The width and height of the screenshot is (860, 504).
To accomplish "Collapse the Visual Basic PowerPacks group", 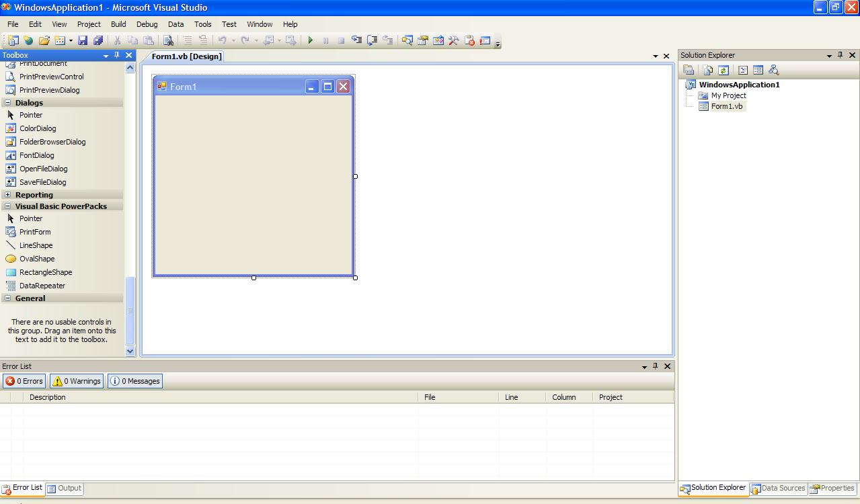I will [8, 206].
